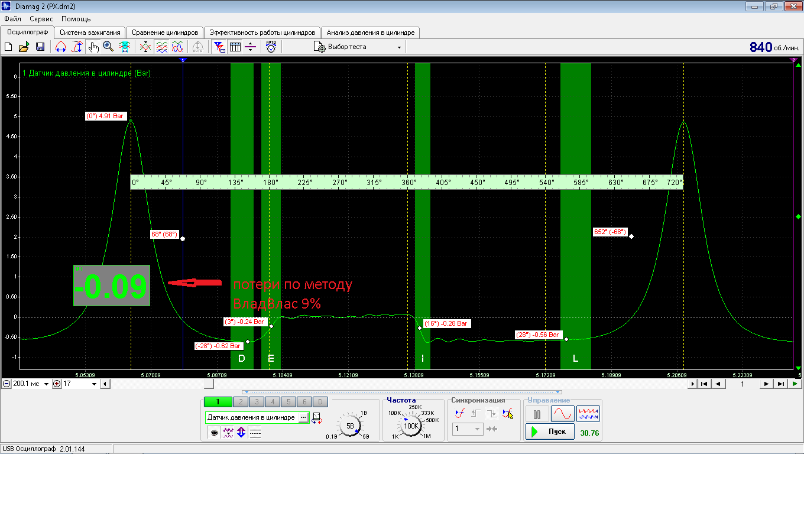Click the greyed-out AUTO gauge icon
The height and width of the screenshot is (532, 804).
point(198,47)
